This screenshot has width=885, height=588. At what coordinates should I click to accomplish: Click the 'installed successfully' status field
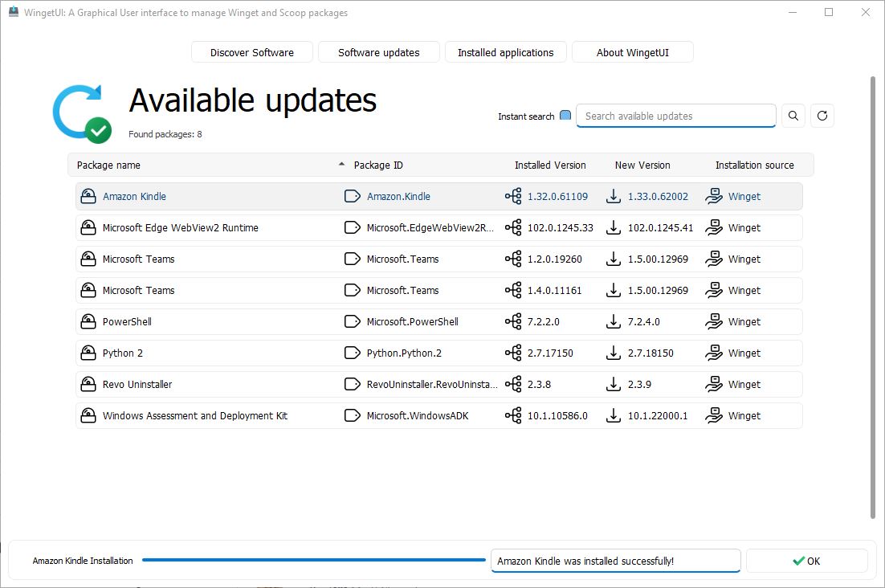[616, 561]
